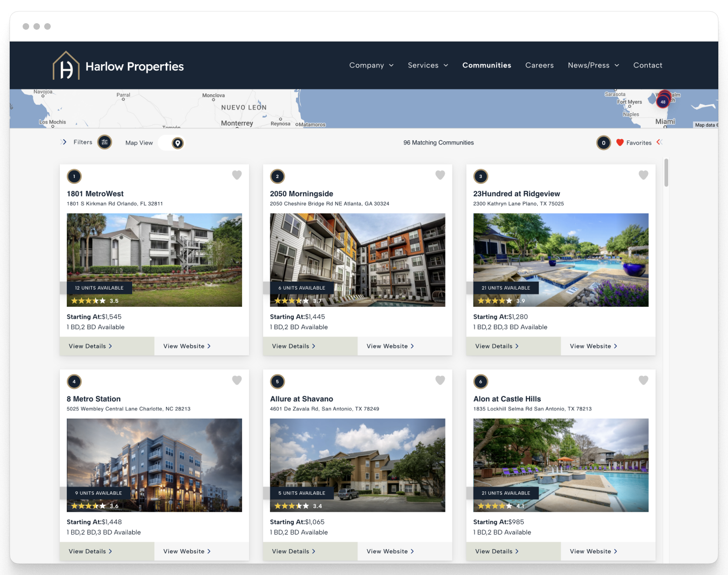Click the 3.5 star rating on 1801 MetroWest
The height and width of the screenshot is (575, 728).
point(95,301)
